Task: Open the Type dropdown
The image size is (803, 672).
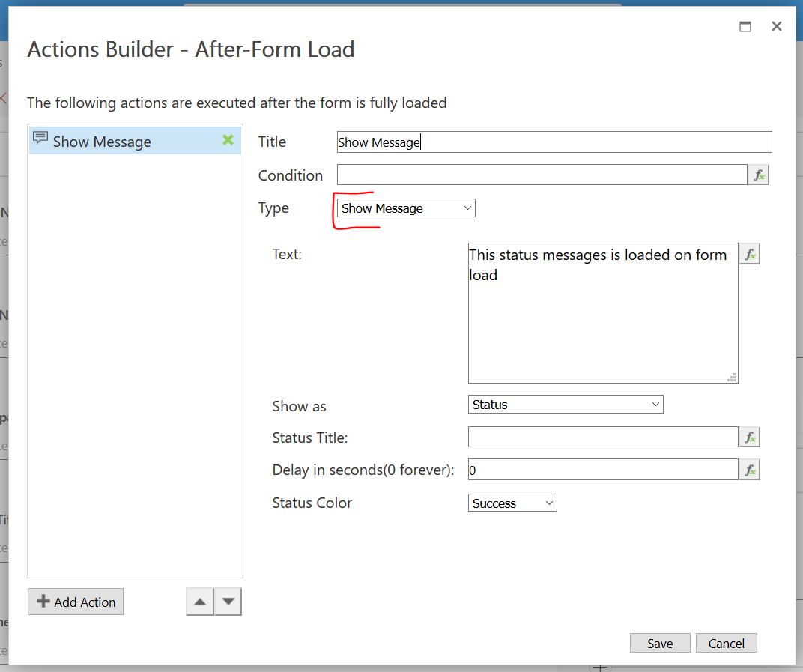Action: click(x=405, y=208)
